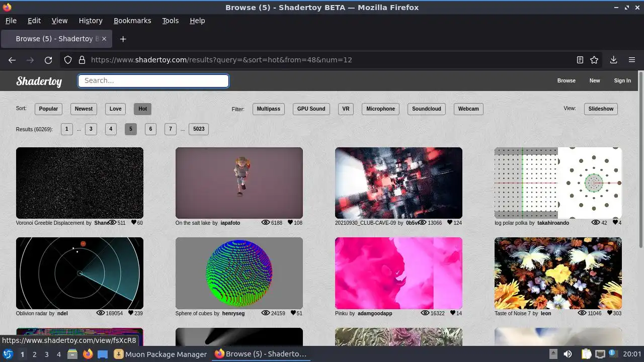
Task: Bookmark this page with the star icon
Action: [594, 60]
